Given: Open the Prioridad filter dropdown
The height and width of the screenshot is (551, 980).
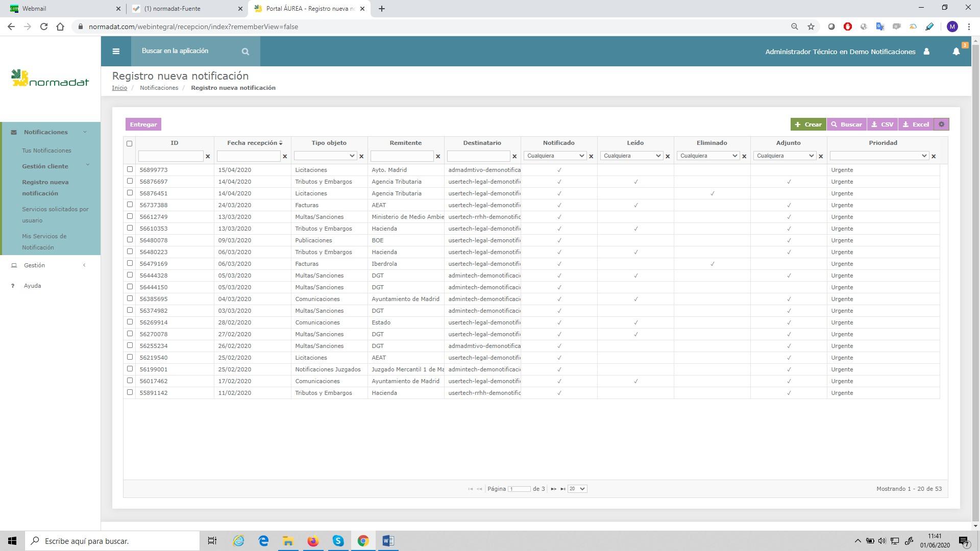Looking at the screenshot, I should 879,156.
